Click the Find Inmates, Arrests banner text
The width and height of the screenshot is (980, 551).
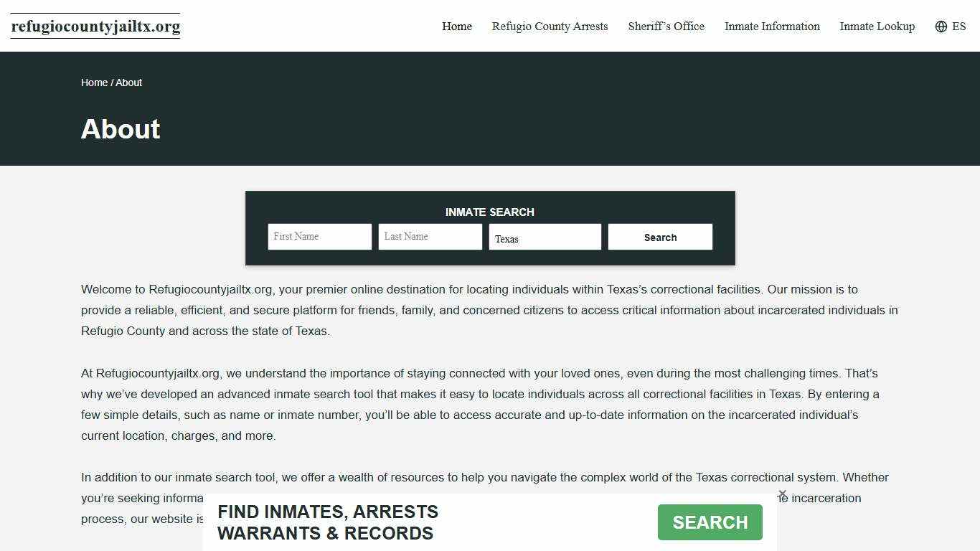pyautogui.click(x=328, y=522)
